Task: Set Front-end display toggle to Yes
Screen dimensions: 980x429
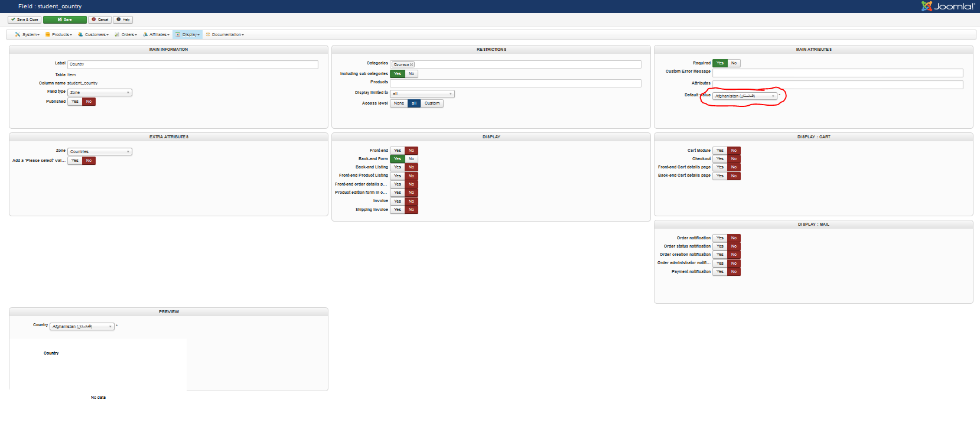Action: click(x=398, y=151)
